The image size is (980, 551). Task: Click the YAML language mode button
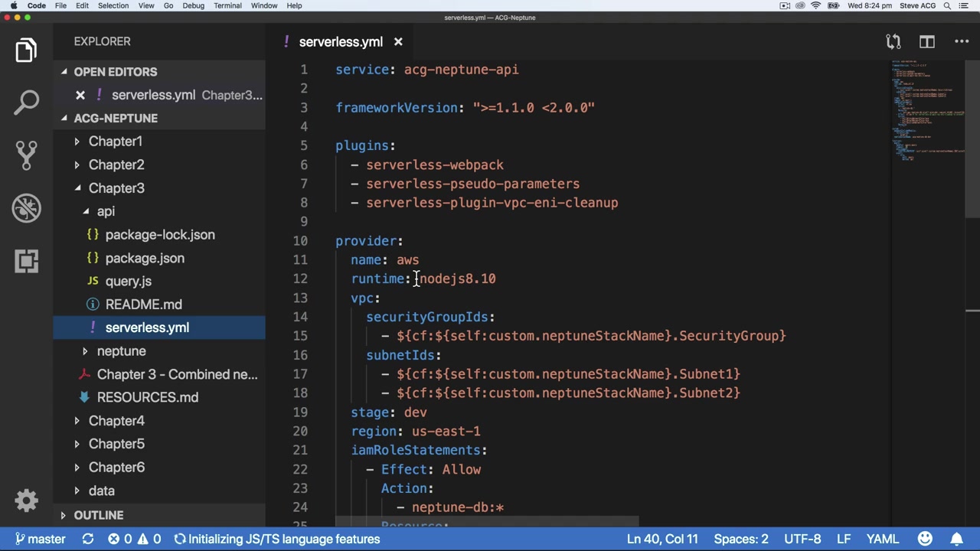click(882, 539)
